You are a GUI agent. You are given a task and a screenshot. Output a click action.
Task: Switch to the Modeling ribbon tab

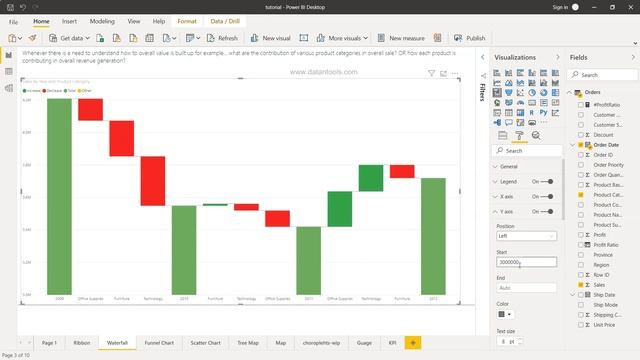pyautogui.click(x=102, y=21)
